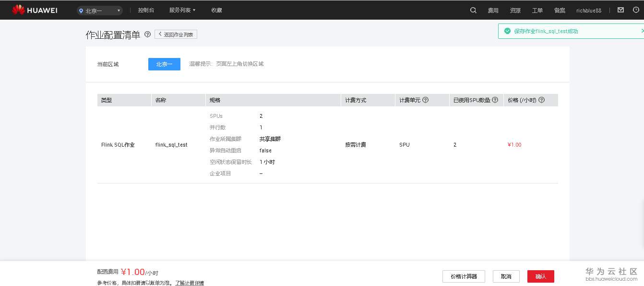
Task: Open help tooltip beside 价格(/小时) column
Action: click(x=541, y=100)
